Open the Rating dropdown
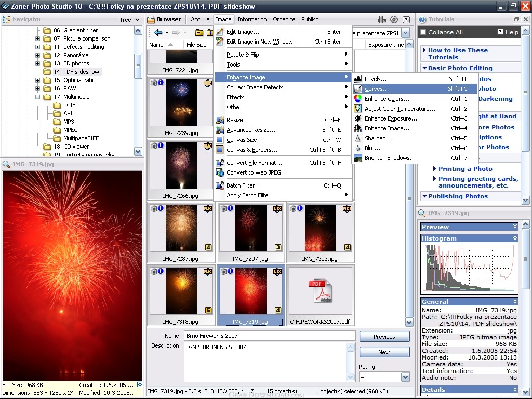532x399 pixels. (x=405, y=377)
